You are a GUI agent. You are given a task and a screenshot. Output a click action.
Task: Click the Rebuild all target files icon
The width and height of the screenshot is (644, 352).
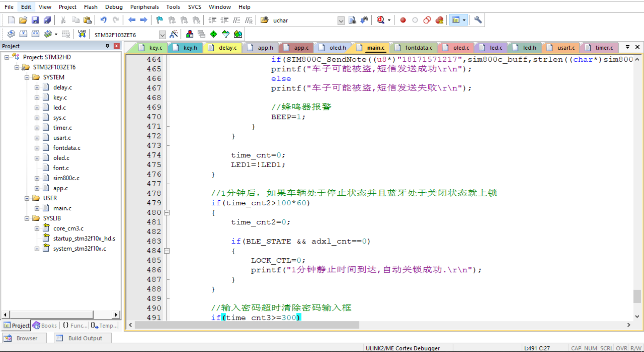point(35,34)
